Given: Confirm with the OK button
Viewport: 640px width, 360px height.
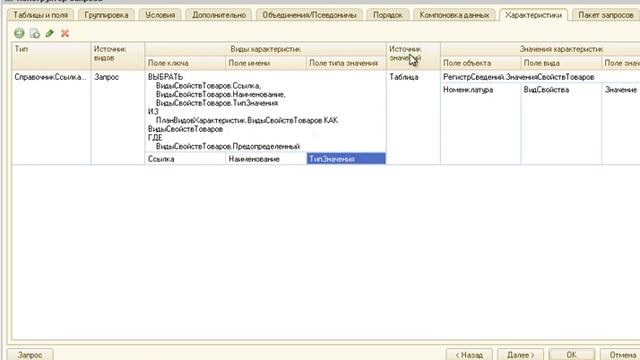Looking at the screenshot, I should point(571,354).
